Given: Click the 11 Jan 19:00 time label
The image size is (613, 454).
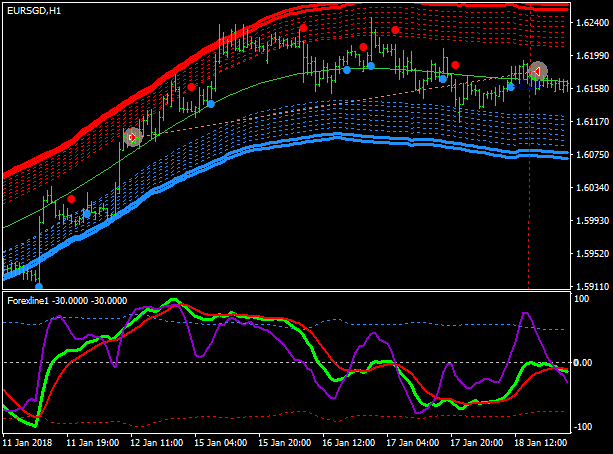Looking at the screenshot, I should (x=93, y=443).
